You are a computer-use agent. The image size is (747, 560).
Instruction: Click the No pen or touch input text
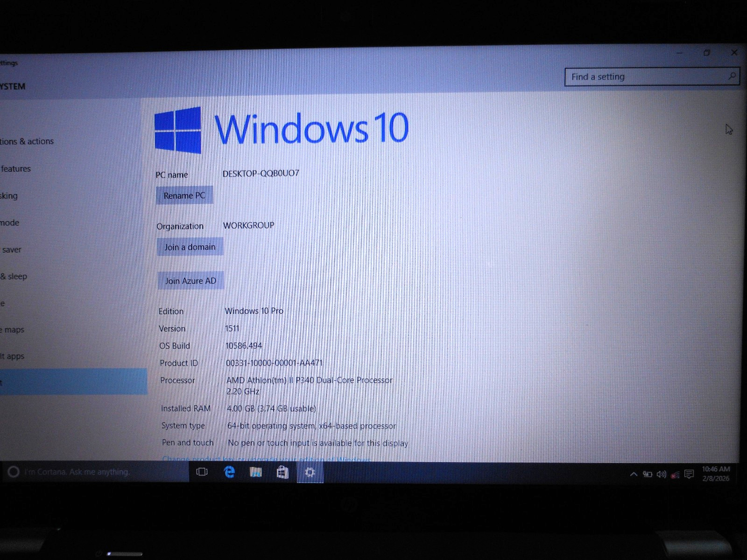(x=318, y=443)
